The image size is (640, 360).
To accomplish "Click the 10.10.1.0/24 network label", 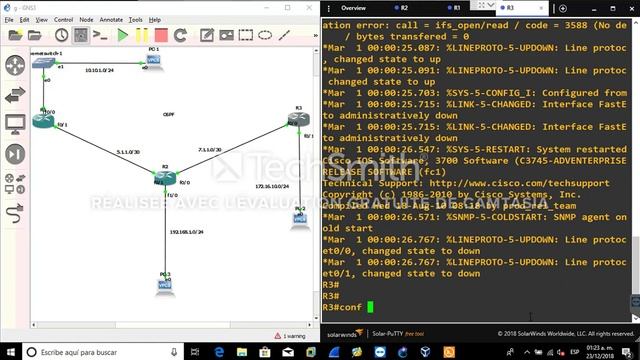I will (99, 70).
